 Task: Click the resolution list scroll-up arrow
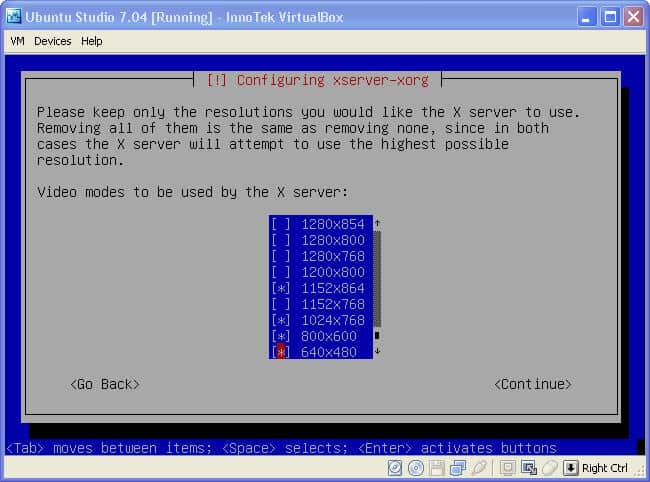(x=377, y=224)
